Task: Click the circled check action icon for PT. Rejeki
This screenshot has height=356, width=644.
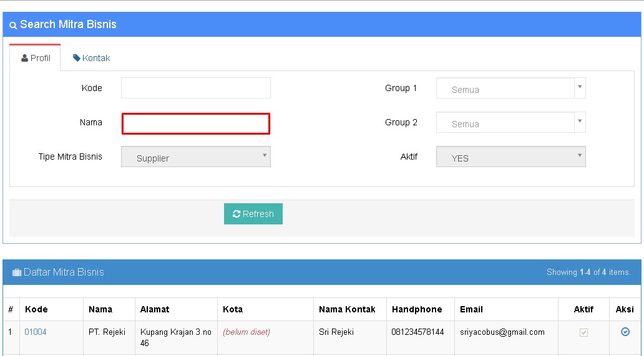Action: [x=625, y=332]
